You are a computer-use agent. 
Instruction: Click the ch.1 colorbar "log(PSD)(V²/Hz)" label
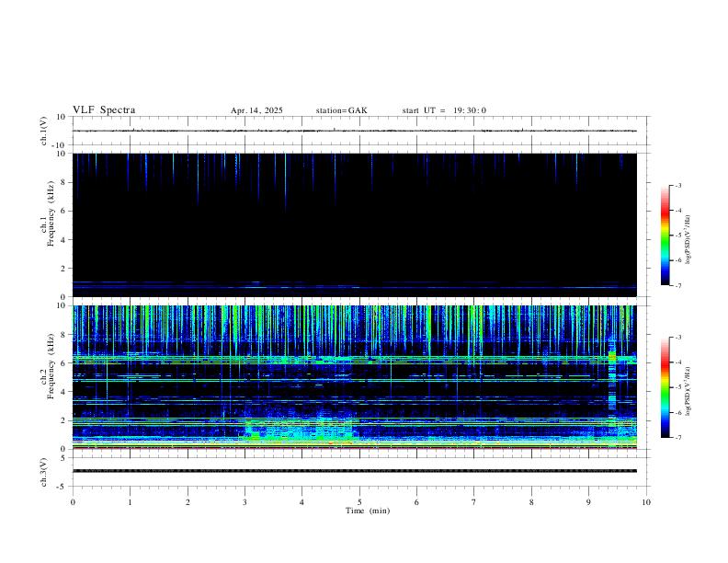pos(688,240)
